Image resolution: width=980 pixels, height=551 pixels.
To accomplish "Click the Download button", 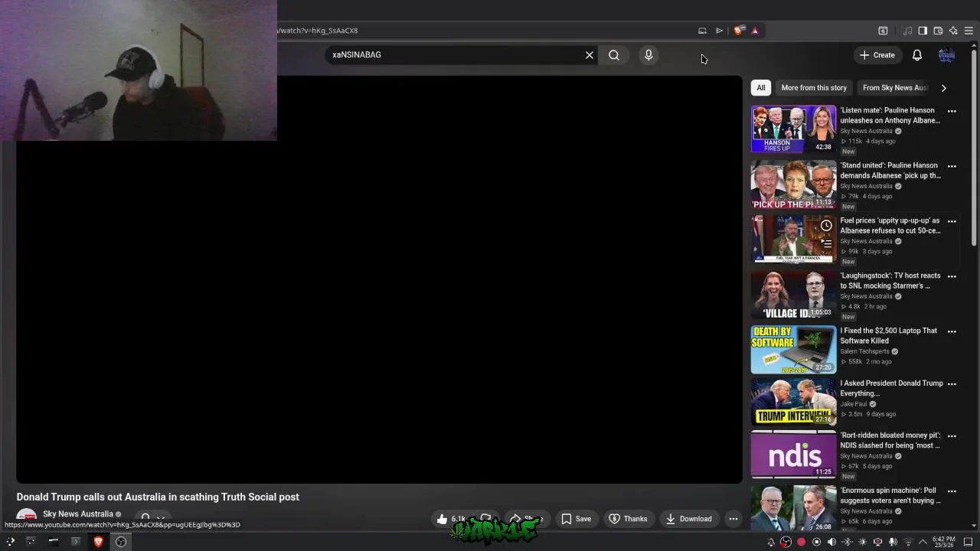I will (x=688, y=519).
